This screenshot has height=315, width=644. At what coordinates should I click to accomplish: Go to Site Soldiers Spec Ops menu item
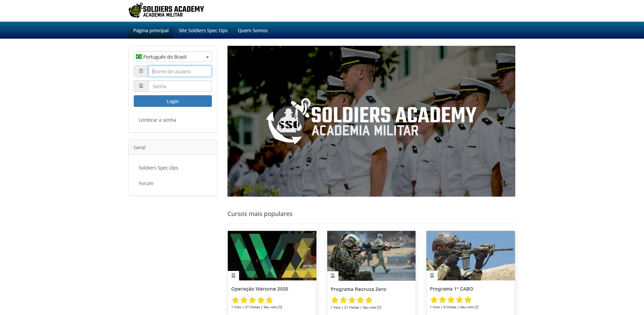pos(203,31)
